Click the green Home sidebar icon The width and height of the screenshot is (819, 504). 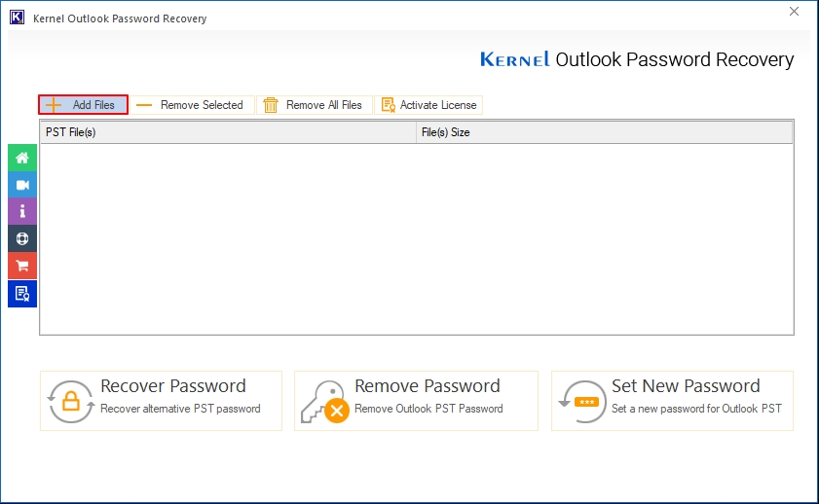pos(22,158)
